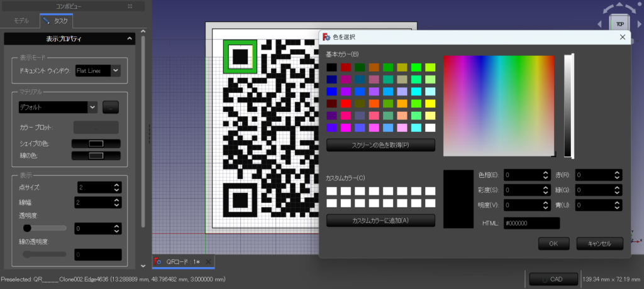
Task: Click the TOP face of the navigation cube
Action: point(619,25)
